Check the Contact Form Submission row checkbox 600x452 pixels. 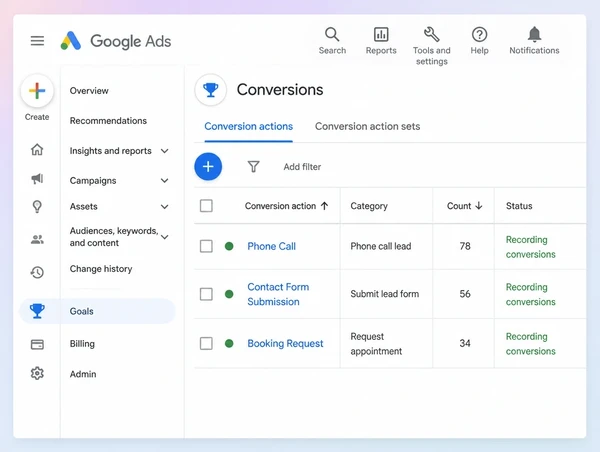tap(206, 294)
